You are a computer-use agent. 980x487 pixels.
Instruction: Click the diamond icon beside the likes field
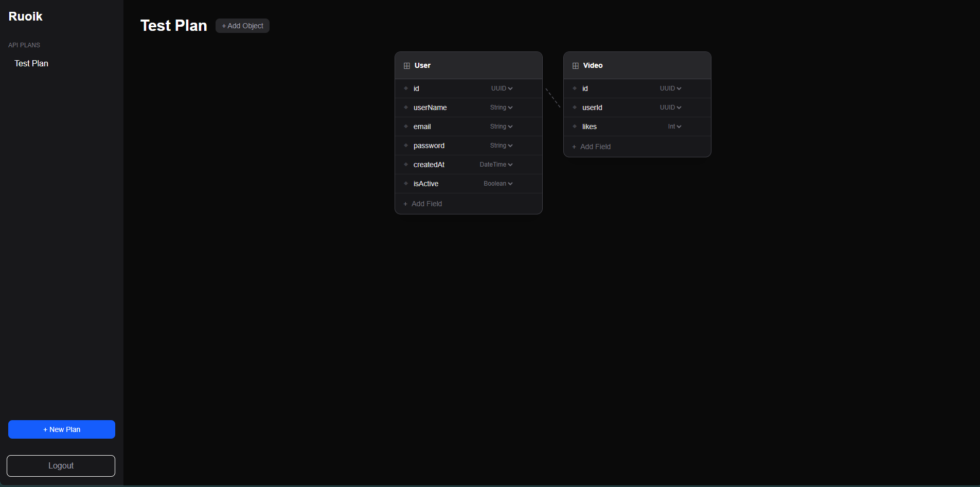(x=575, y=127)
